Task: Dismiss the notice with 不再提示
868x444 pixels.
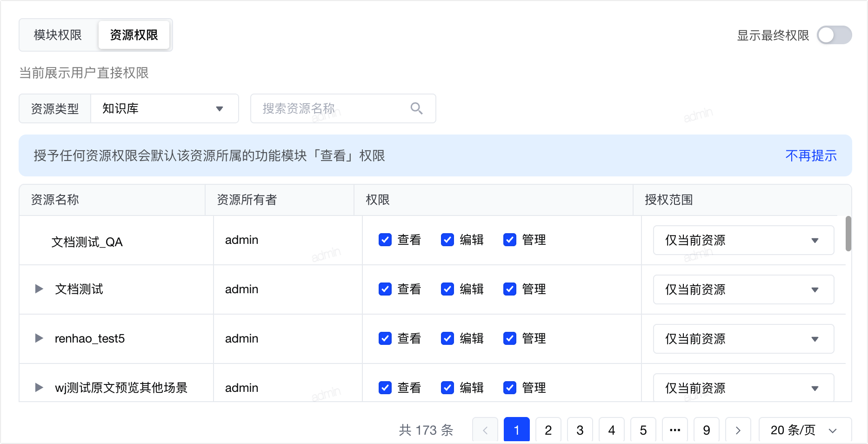Action: [811, 155]
